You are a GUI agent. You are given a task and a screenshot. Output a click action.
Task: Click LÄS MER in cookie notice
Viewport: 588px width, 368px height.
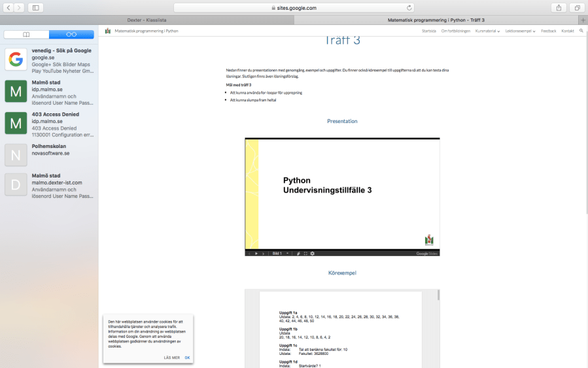point(171,358)
